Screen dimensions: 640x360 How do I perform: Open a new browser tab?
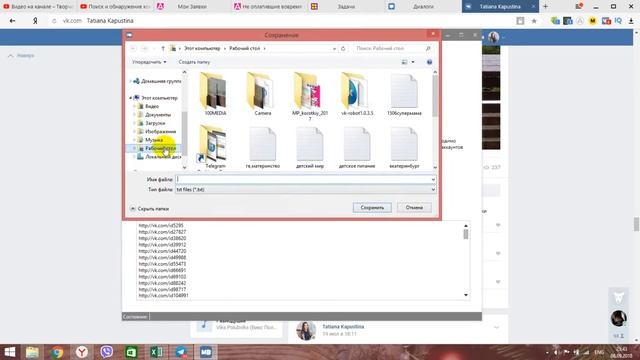(x=545, y=7)
